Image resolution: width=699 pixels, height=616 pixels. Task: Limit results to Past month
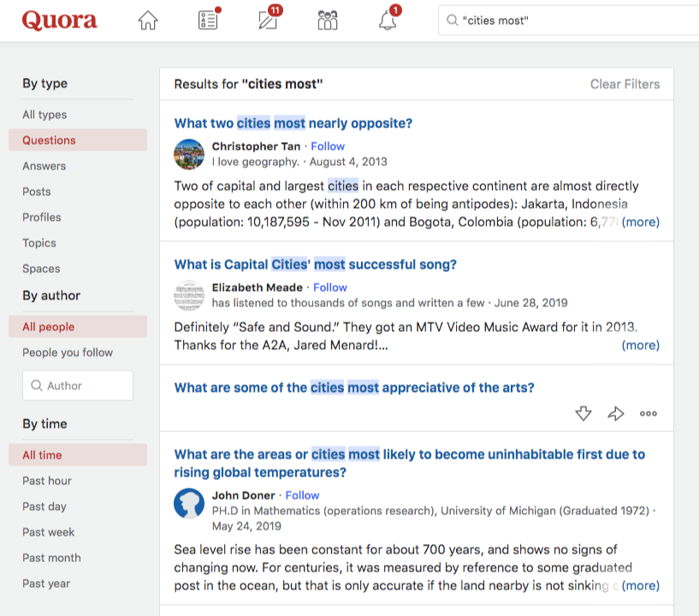click(51, 558)
